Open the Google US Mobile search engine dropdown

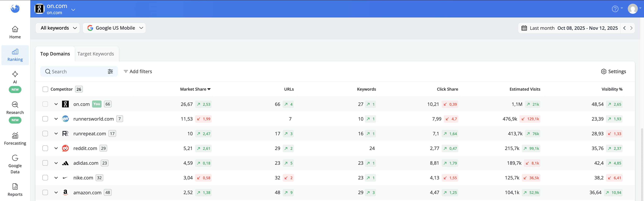(x=114, y=28)
